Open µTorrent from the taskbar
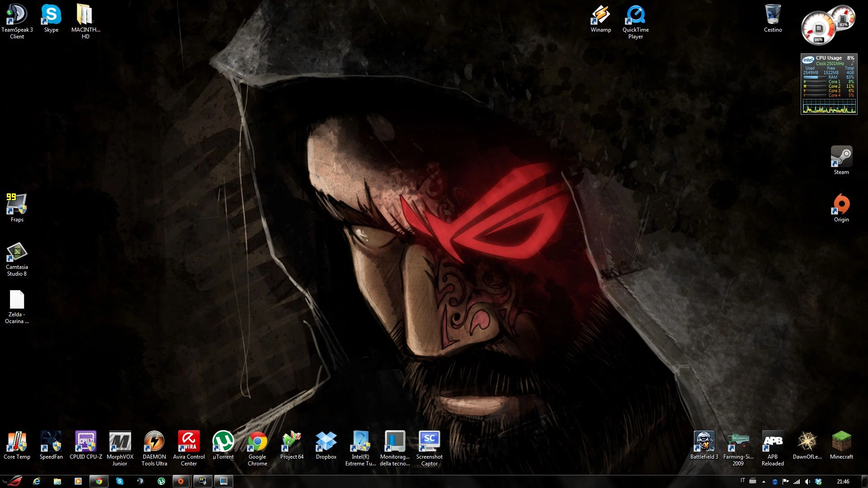This screenshot has height=488, width=868. 161,481
